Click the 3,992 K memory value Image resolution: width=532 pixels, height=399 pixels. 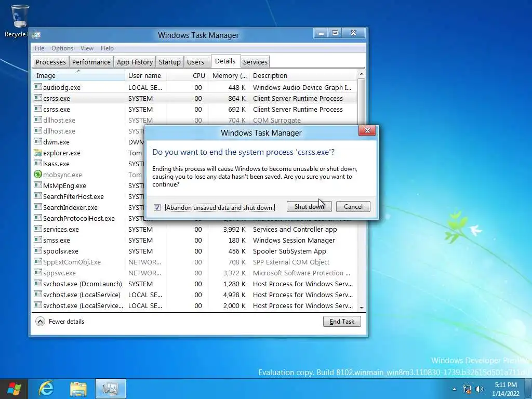(234, 229)
